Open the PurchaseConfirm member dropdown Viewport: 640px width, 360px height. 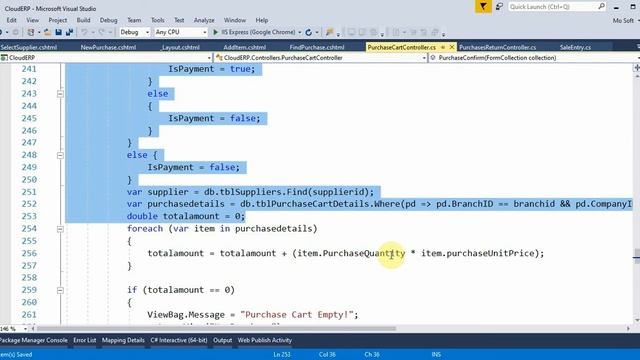point(534,58)
